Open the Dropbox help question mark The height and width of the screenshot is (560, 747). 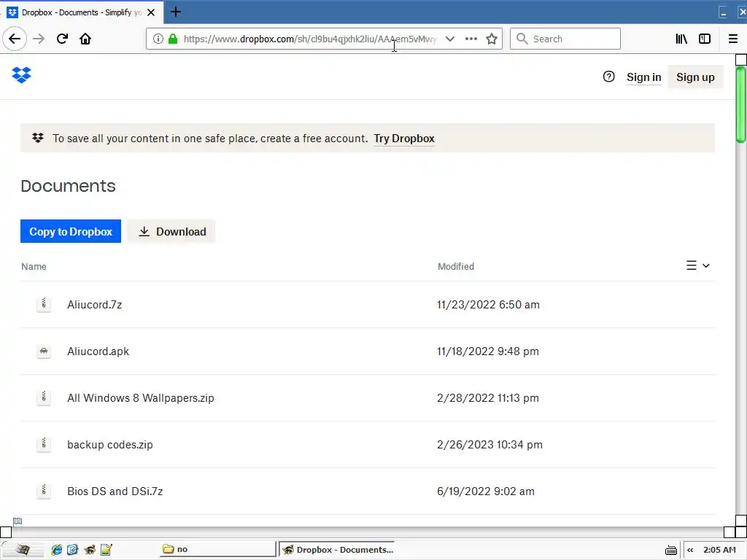click(x=608, y=77)
